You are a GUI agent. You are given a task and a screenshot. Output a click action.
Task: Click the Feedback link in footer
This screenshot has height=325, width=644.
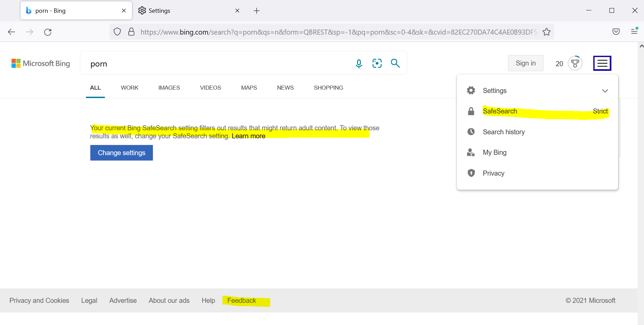242,300
